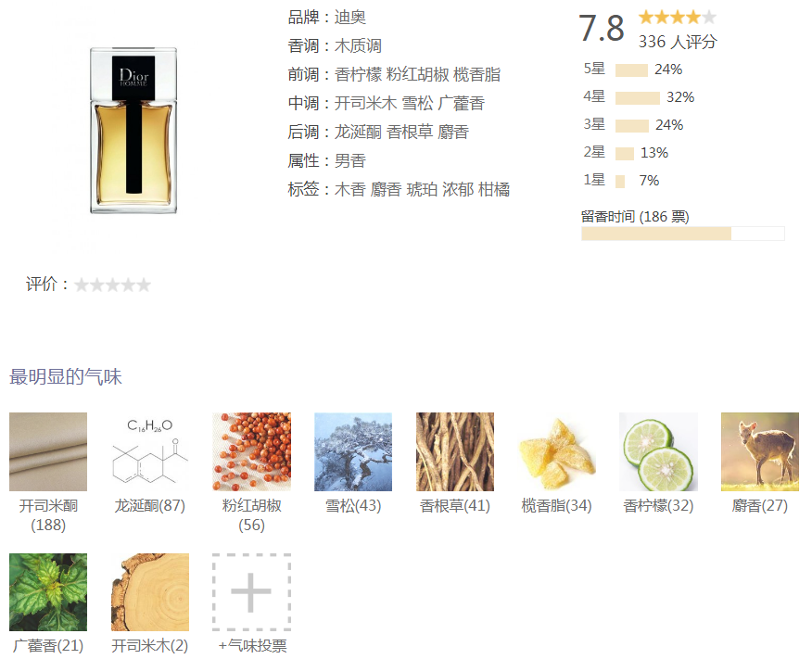Viewport: 812px width, 659px height.
Task: Give a one-star rating under 评价
Action: [x=82, y=285]
